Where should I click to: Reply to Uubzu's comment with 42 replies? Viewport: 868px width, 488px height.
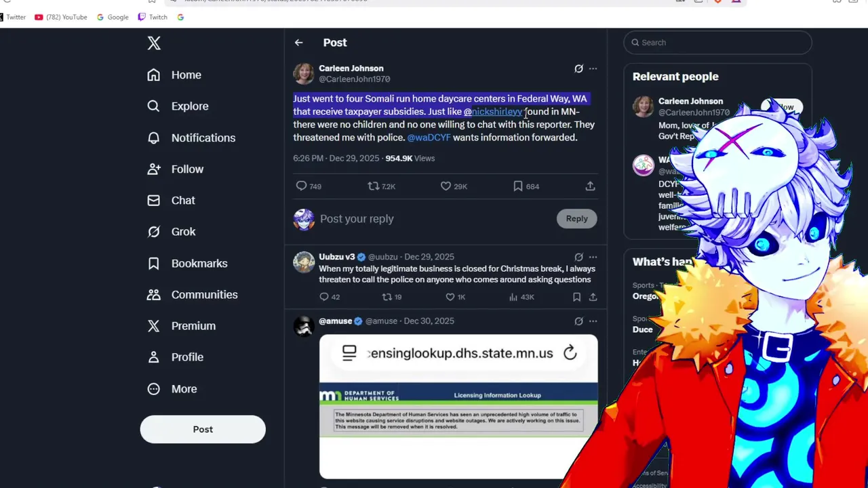[324, 297]
